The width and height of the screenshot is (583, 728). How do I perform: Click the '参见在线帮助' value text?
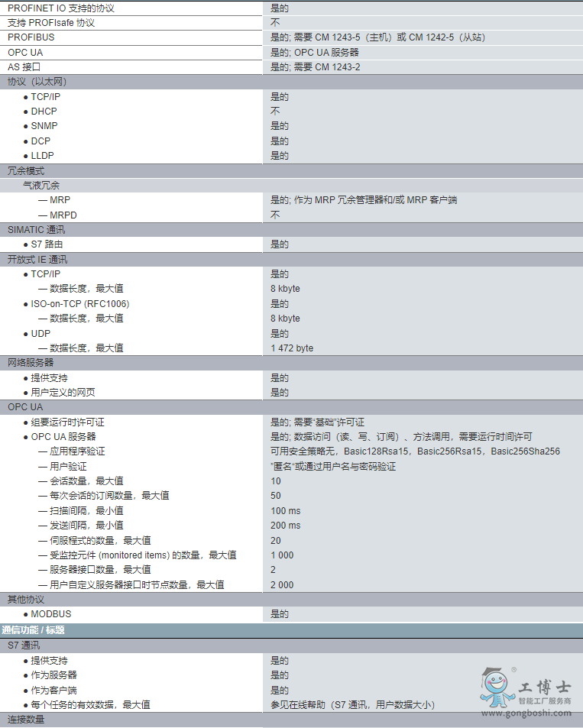click(x=352, y=705)
